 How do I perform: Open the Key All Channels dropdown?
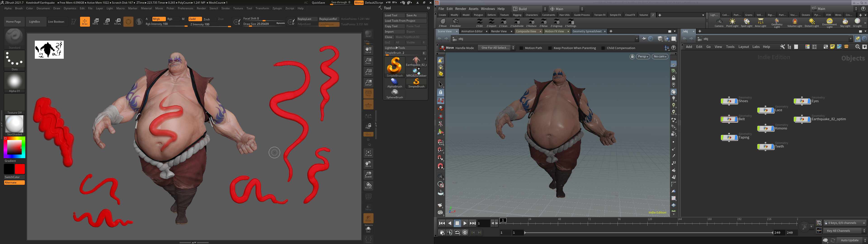tap(845, 231)
